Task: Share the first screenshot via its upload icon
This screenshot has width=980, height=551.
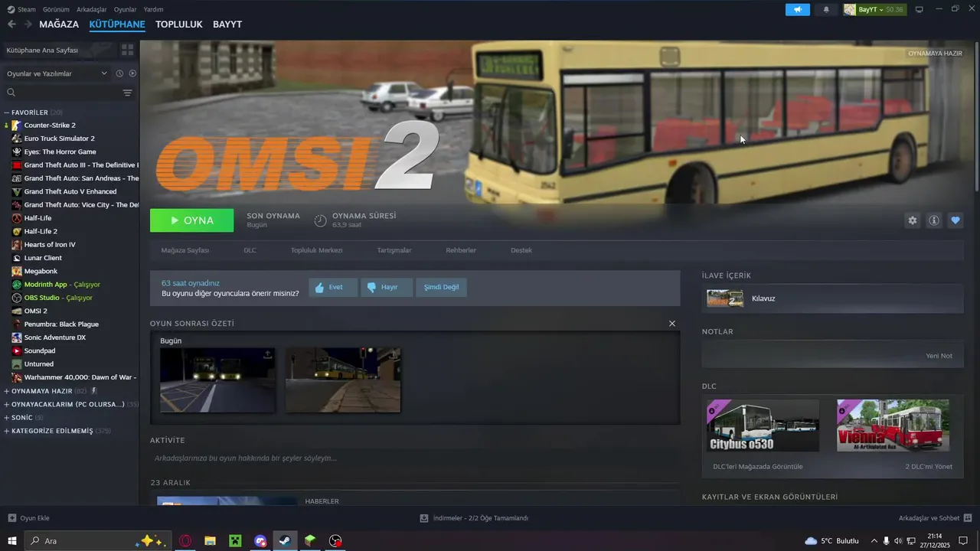Action: pos(267,355)
